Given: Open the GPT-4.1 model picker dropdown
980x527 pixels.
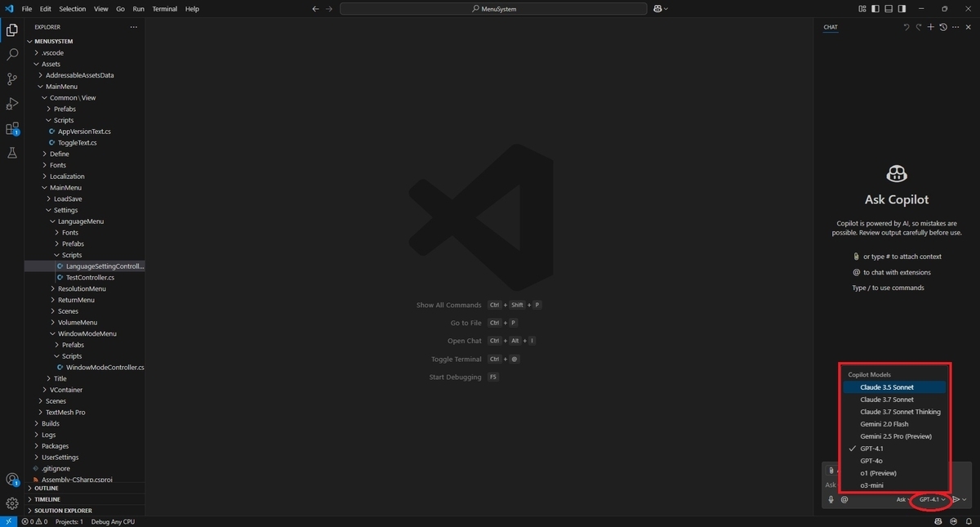Looking at the screenshot, I should tap(933, 499).
